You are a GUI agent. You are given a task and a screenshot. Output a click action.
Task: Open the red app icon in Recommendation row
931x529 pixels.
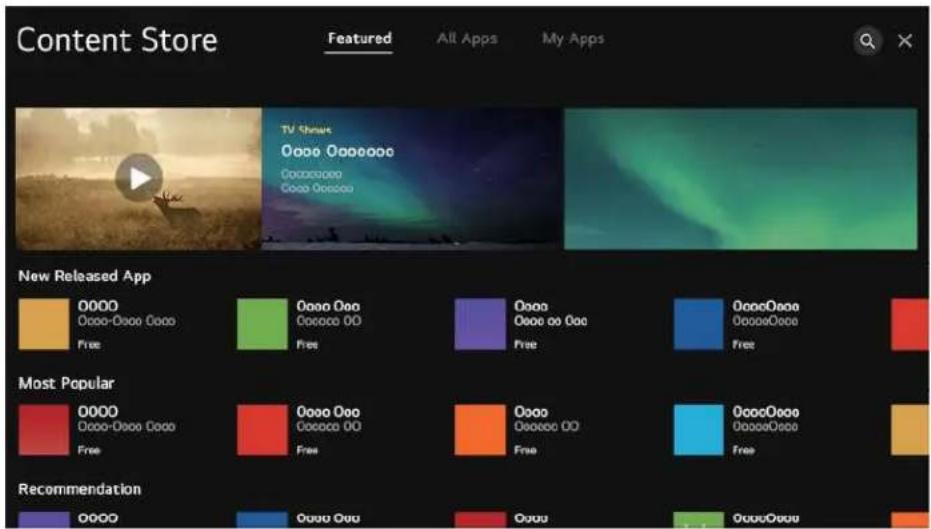tap(480, 520)
